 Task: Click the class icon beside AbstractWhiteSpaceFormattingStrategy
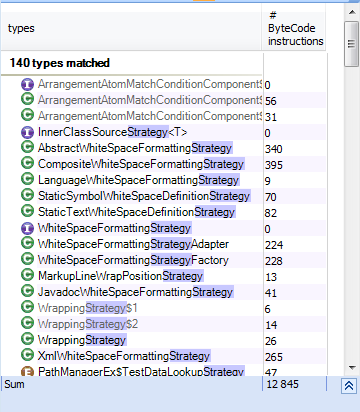point(27,147)
